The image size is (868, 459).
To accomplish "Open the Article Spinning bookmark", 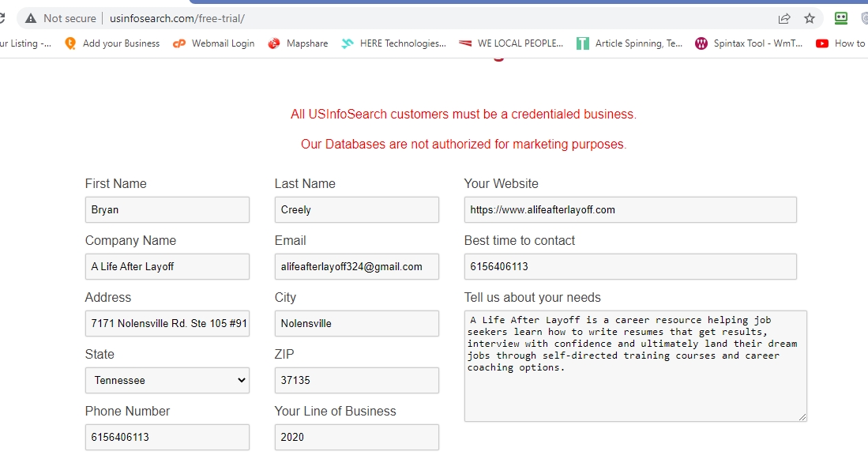I will click(x=629, y=43).
